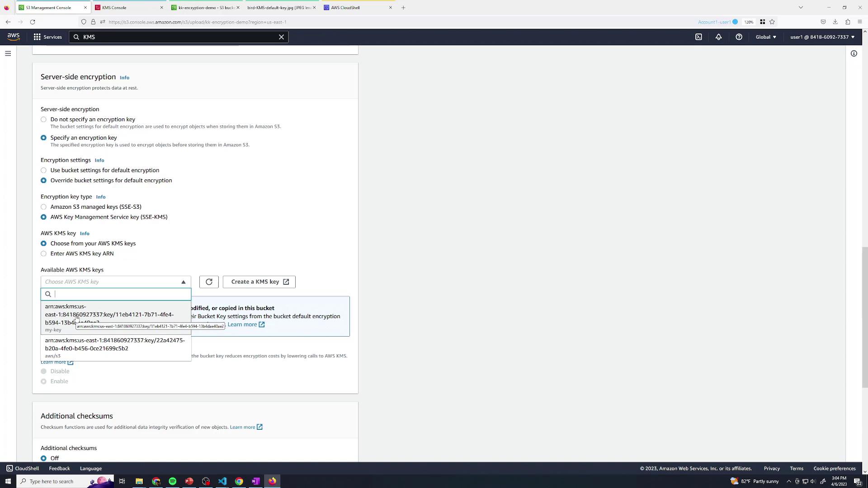Open Spotify from the Windows taskbar
The image size is (868, 488).
click(x=172, y=481)
